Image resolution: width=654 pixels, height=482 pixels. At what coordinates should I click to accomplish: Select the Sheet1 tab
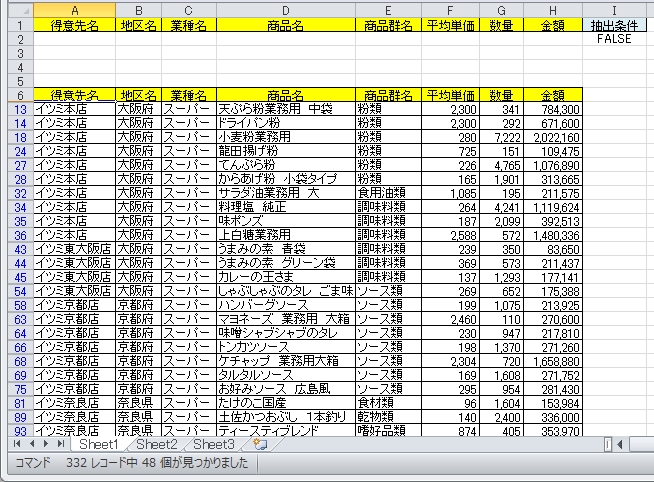coord(100,444)
